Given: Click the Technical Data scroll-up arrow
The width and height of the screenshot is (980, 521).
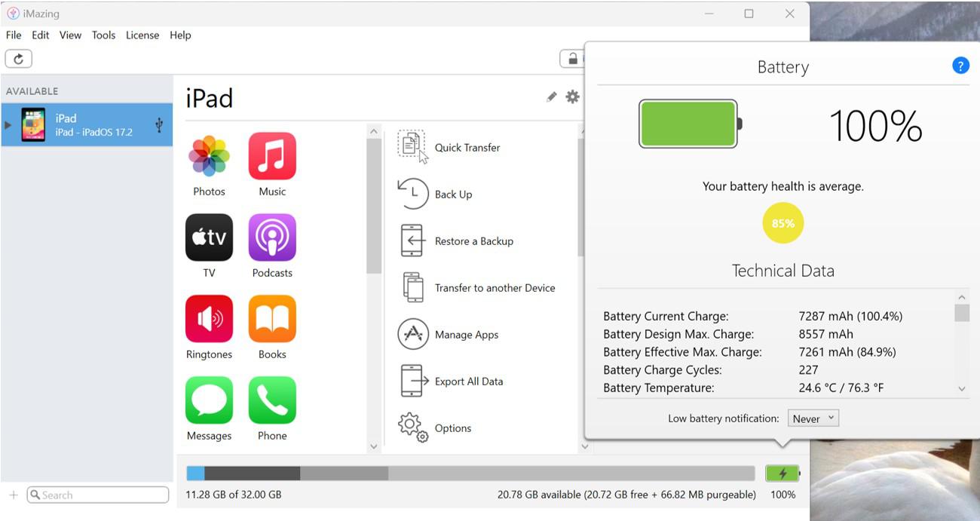Looking at the screenshot, I should tap(962, 297).
